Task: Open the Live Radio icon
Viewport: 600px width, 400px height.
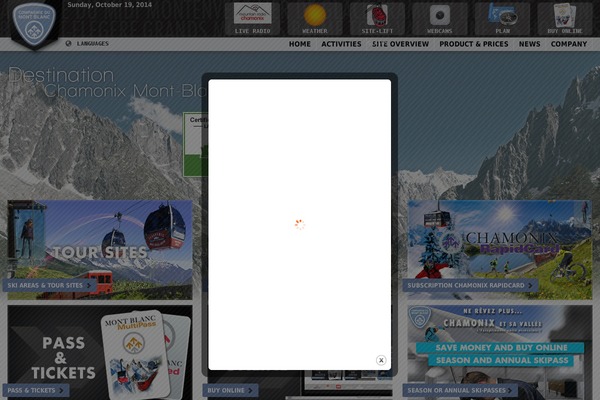Action: [x=253, y=19]
